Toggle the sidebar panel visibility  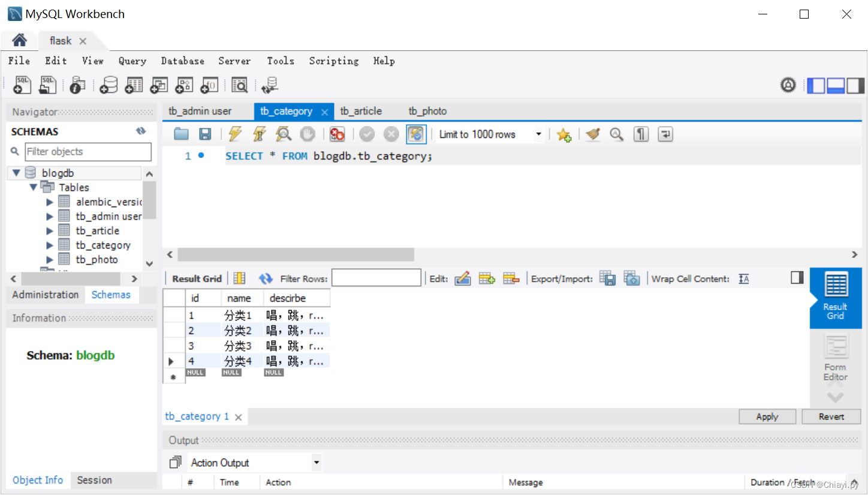coord(816,86)
